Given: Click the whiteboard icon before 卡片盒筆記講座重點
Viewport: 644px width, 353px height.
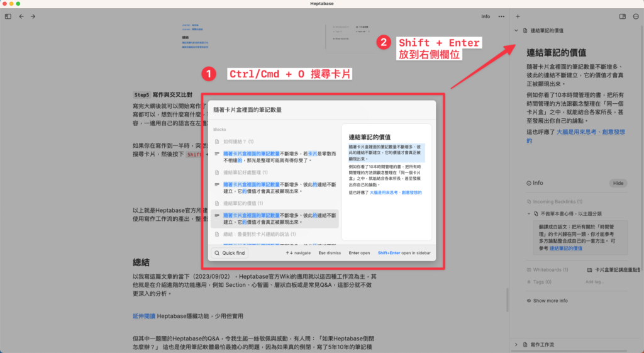Looking at the screenshot, I should coord(589,270).
